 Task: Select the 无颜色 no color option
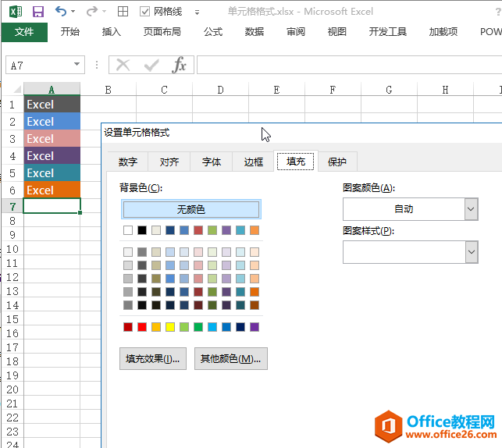(191, 209)
